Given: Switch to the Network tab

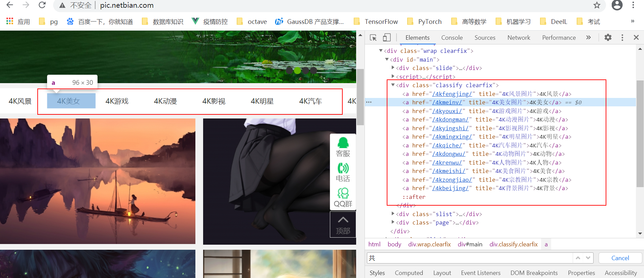Looking at the screenshot, I should tap(519, 38).
